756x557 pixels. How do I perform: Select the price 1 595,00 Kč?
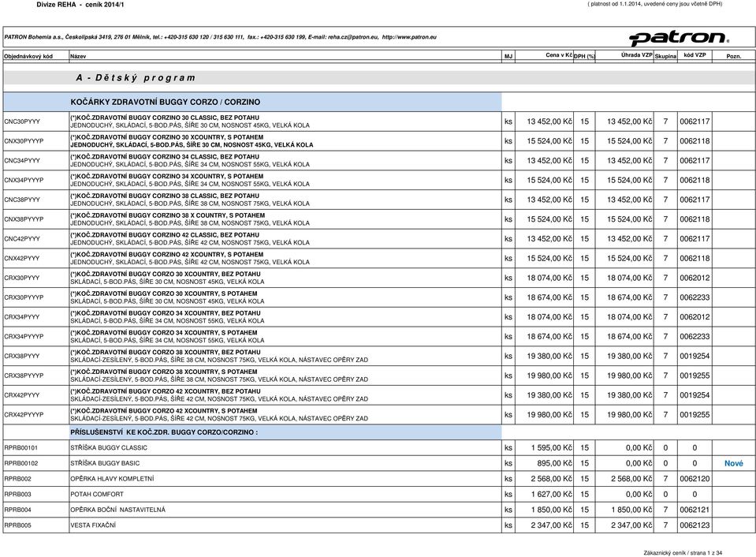tap(552, 448)
